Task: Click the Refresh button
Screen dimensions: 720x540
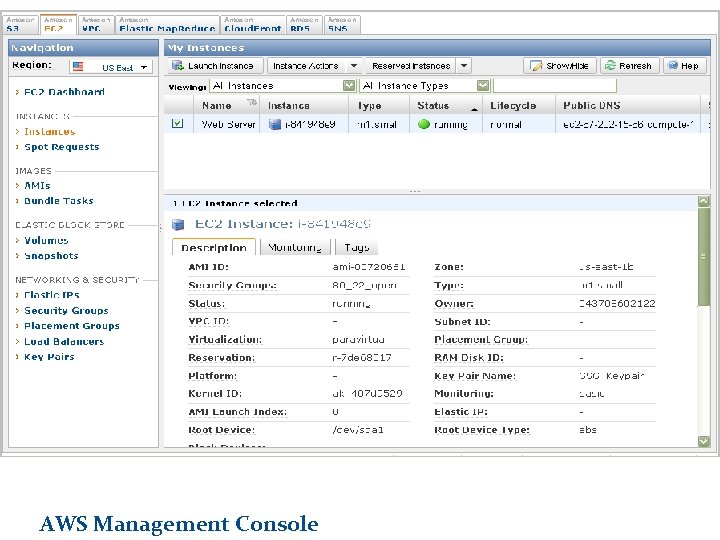Action: coord(630,66)
